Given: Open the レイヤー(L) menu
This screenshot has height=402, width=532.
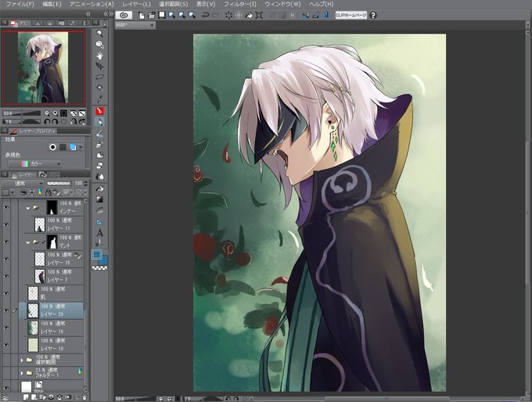Looking at the screenshot, I should click(136, 5).
